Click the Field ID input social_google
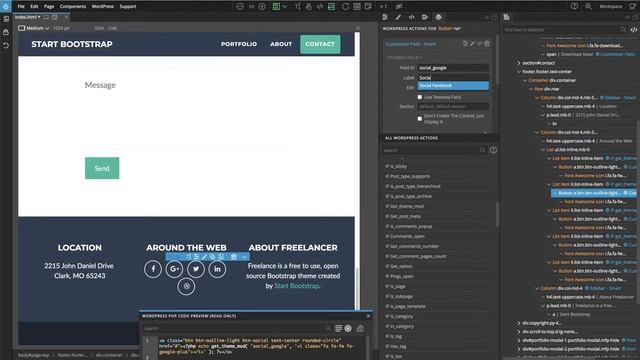The height and width of the screenshot is (360, 640). 453,68
